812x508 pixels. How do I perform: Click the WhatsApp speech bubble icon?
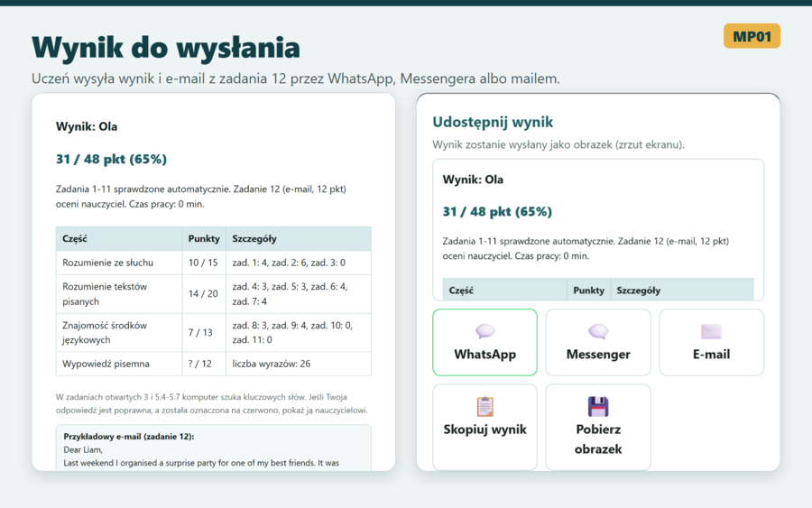pyautogui.click(x=484, y=331)
